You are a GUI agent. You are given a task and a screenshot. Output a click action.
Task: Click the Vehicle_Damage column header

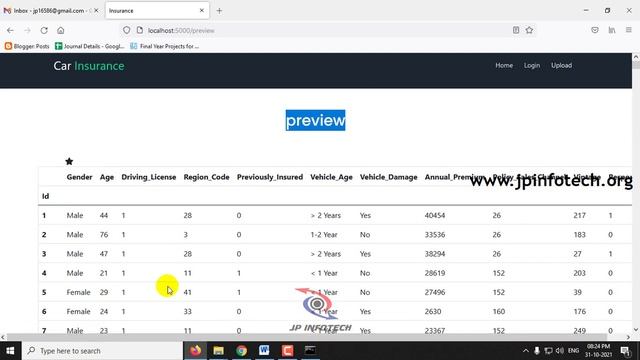pos(389,177)
